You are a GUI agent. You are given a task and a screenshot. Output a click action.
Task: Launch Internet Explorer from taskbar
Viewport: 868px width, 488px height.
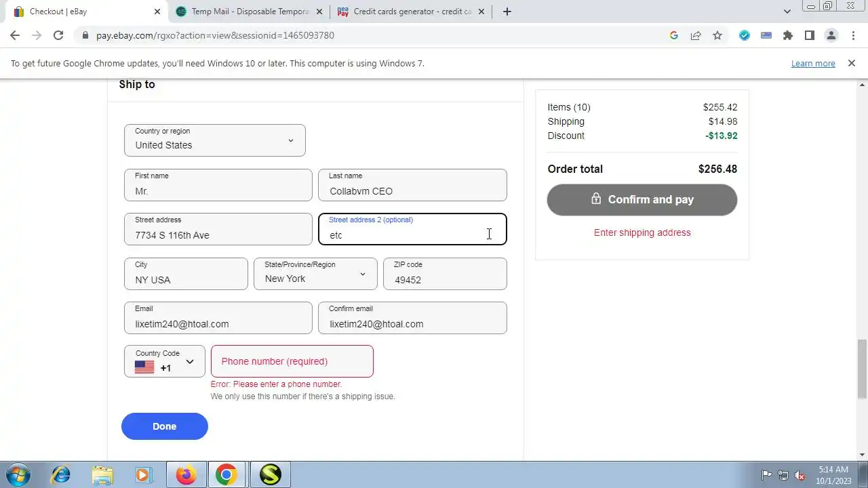point(61,474)
